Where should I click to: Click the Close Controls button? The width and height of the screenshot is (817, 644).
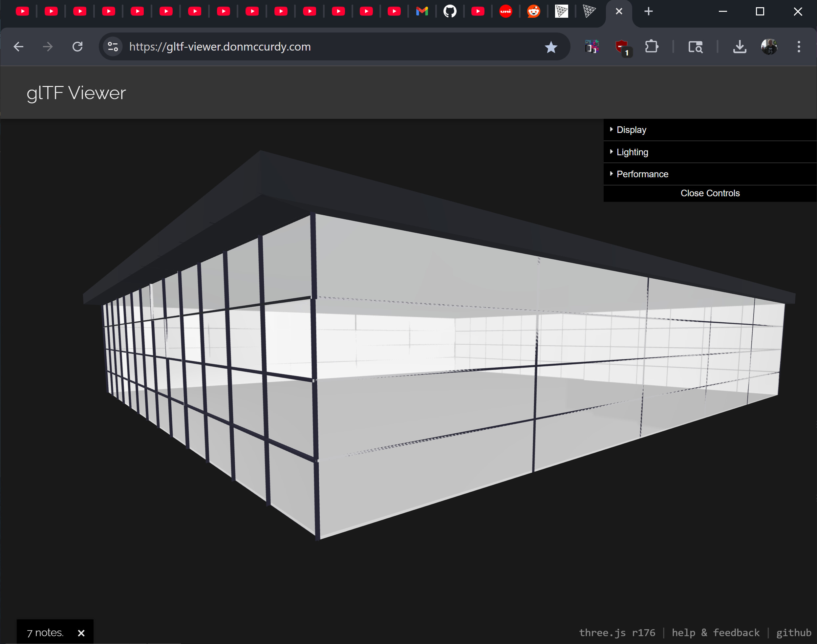(710, 193)
